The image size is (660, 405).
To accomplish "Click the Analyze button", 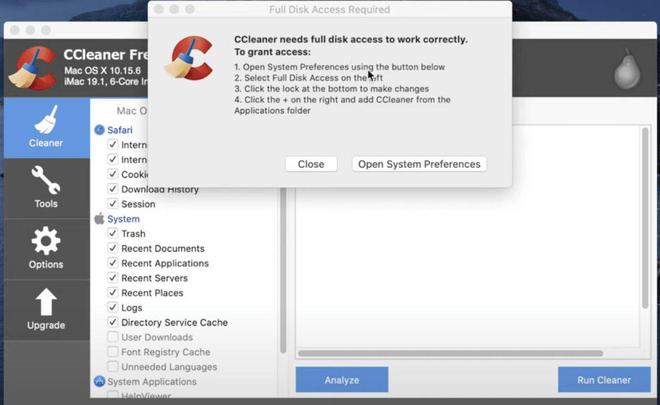I will click(x=342, y=380).
